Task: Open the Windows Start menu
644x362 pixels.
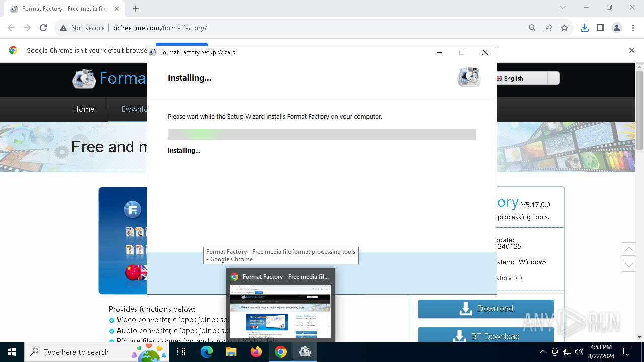Action: (x=12, y=352)
